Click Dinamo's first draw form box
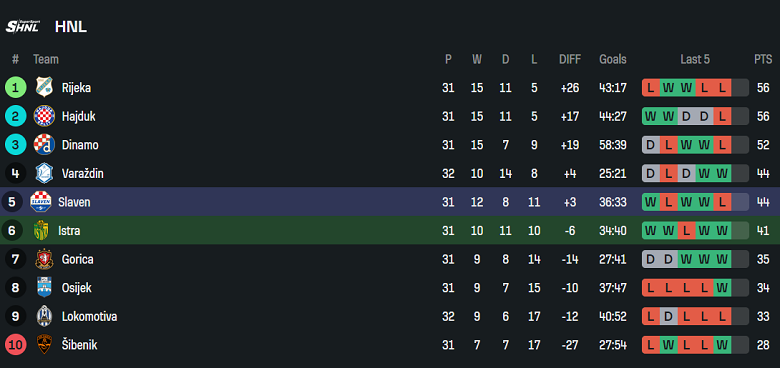This screenshot has height=368, width=780. (x=651, y=145)
